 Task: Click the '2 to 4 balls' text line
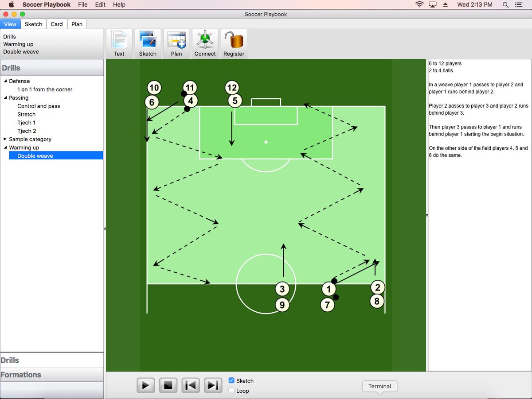coord(441,70)
